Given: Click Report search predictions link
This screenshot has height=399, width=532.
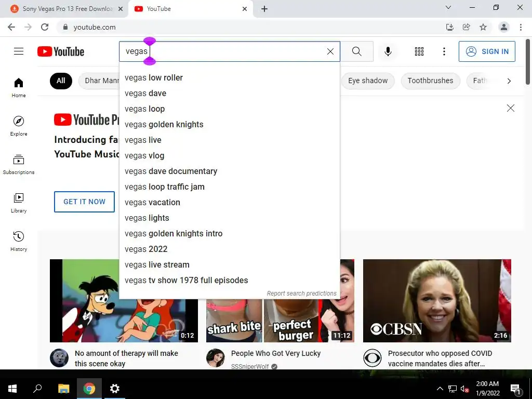Looking at the screenshot, I should (x=302, y=294).
